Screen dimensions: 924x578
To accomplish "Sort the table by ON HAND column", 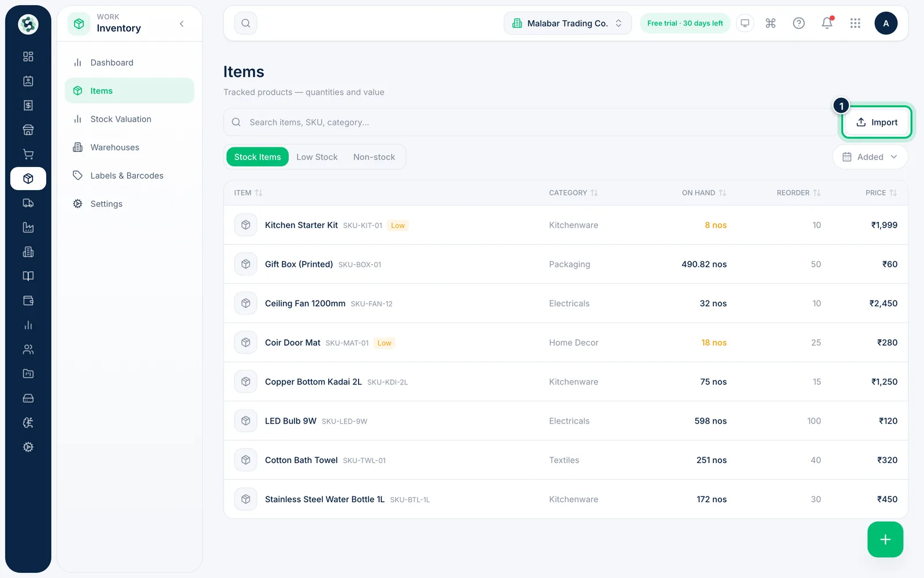I will click(x=704, y=192).
